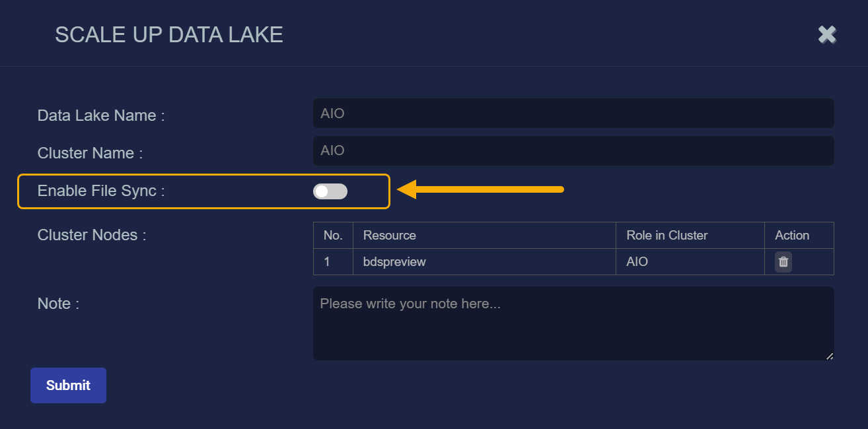
Task: Click the "No." column header
Action: (x=333, y=236)
